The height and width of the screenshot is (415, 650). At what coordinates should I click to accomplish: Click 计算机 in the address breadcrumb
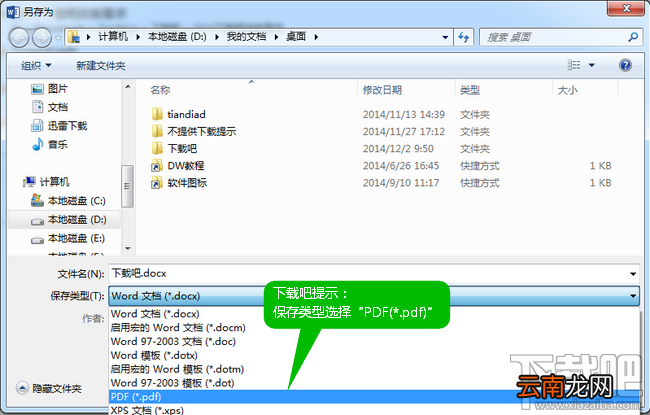tap(113, 37)
